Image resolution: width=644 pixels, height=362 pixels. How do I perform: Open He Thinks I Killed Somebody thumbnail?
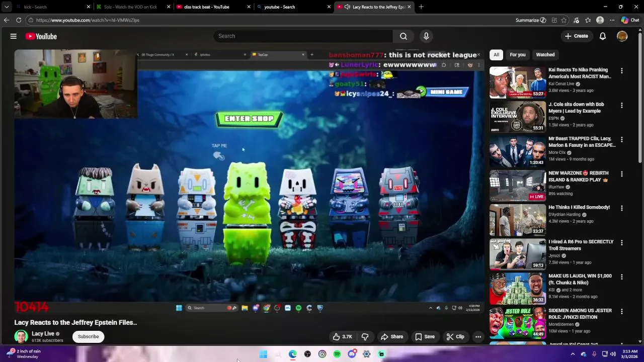click(518, 220)
